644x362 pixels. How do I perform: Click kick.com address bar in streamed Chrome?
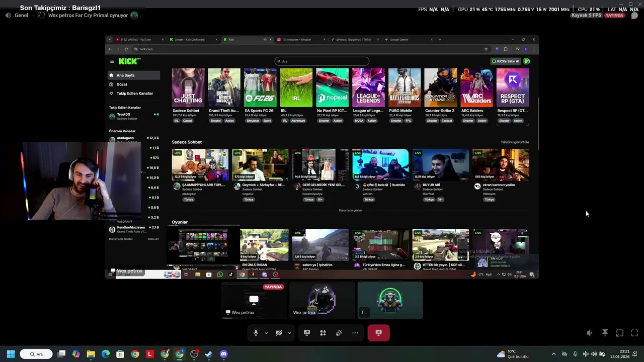click(x=309, y=49)
